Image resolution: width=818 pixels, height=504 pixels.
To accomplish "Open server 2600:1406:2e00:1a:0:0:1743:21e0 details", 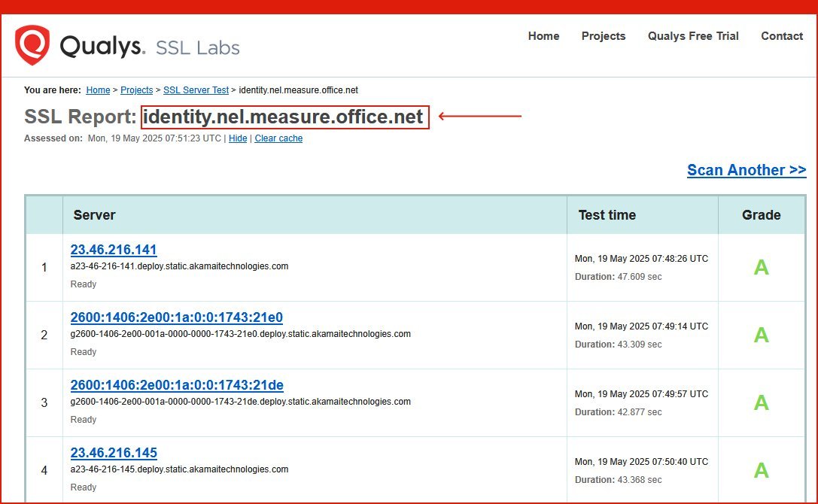I will [x=177, y=317].
